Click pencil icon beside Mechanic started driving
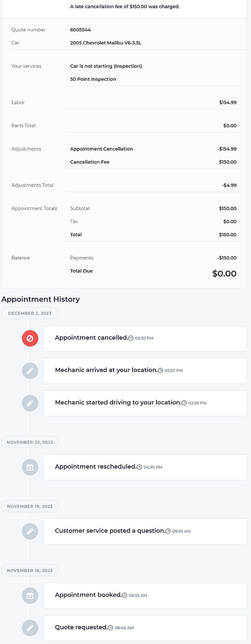This screenshot has height=644, width=251. [30, 403]
